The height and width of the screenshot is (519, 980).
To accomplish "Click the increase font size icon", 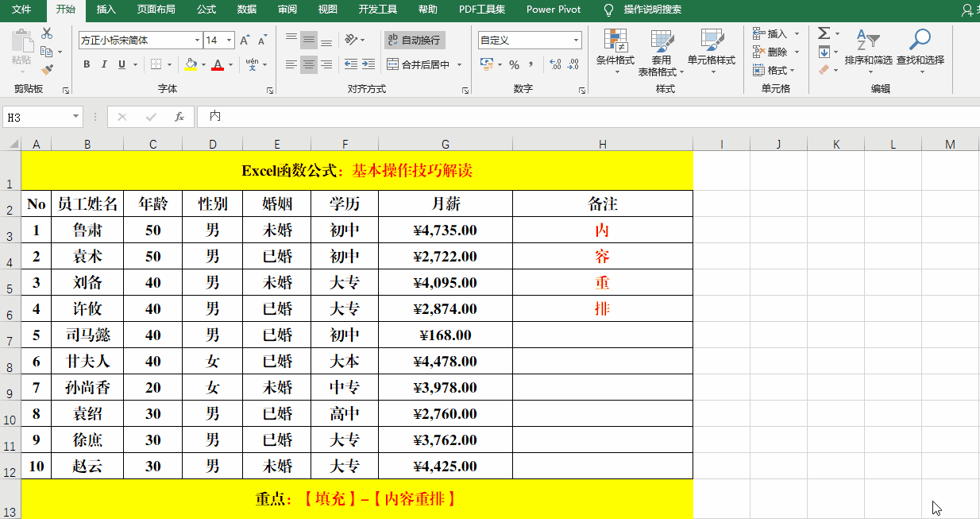I will [245, 40].
